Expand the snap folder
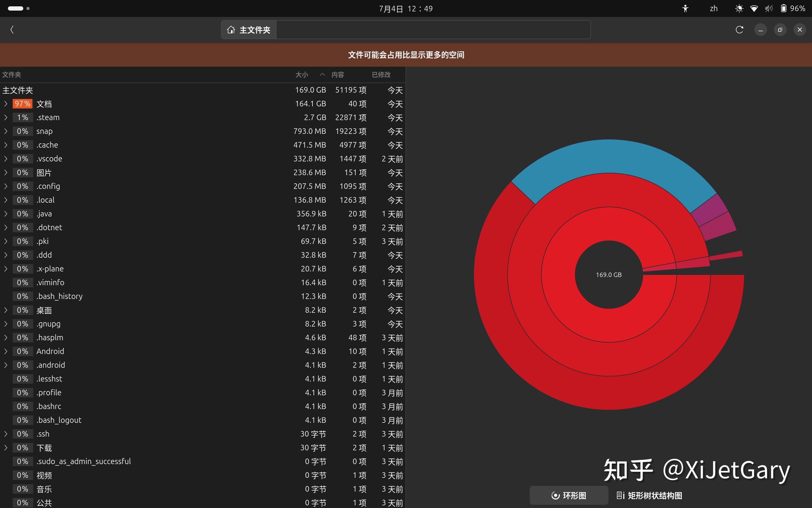 (6, 131)
